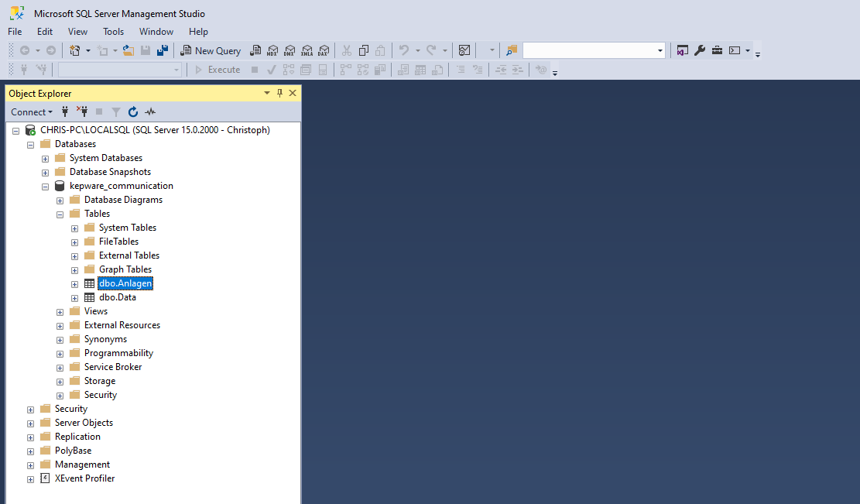Image resolution: width=860 pixels, height=504 pixels.
Task: Select the Graph Tables folder
Action: tap(125, 269)
